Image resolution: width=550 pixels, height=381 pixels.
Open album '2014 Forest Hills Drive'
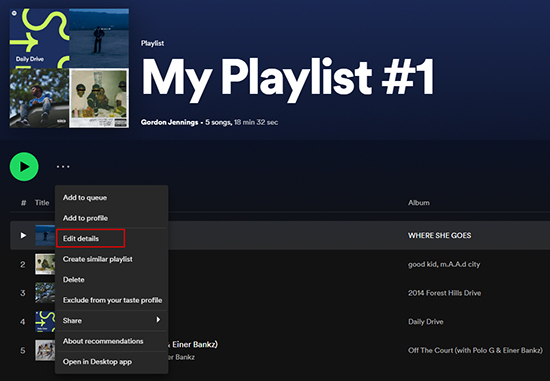pyautogui.click(x=444, y=293)
